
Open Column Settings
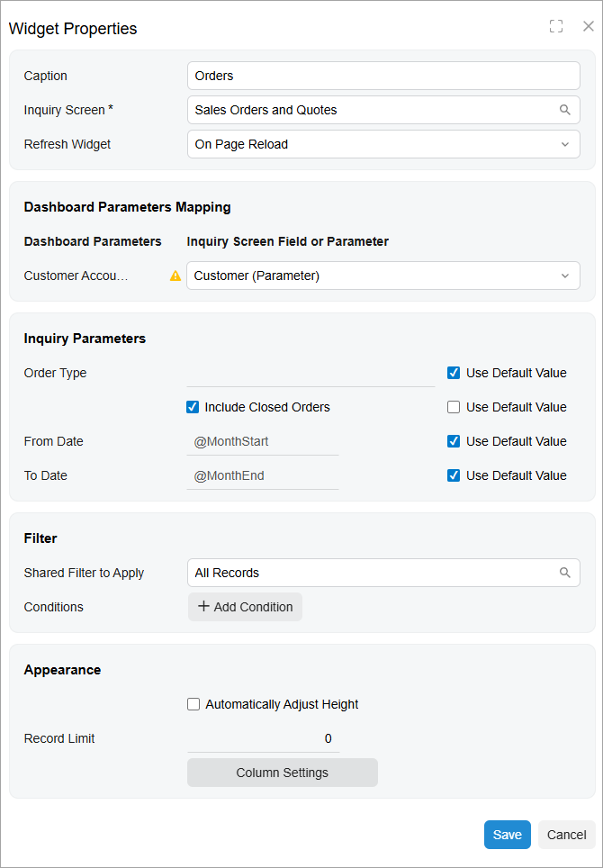click(282, 773)
